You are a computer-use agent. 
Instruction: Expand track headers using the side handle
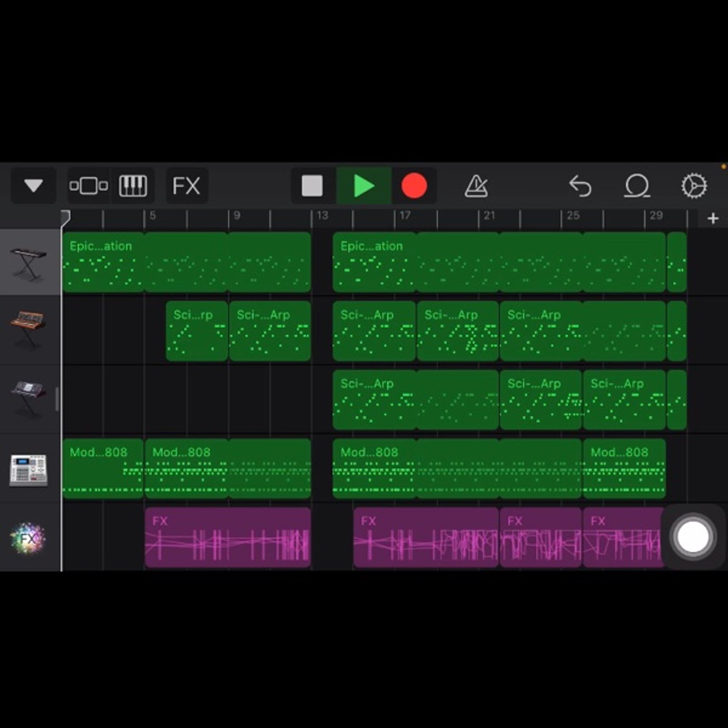(57, 399)
